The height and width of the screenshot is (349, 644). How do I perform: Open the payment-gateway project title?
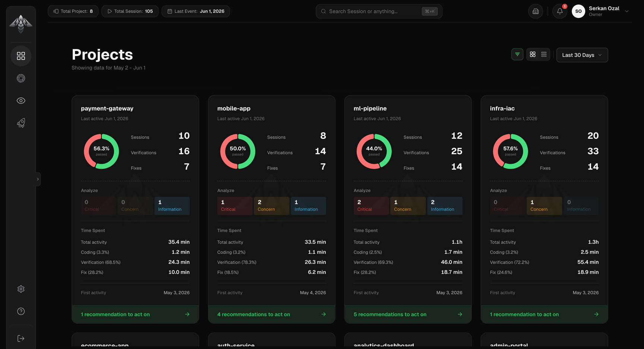click(107, 108)
